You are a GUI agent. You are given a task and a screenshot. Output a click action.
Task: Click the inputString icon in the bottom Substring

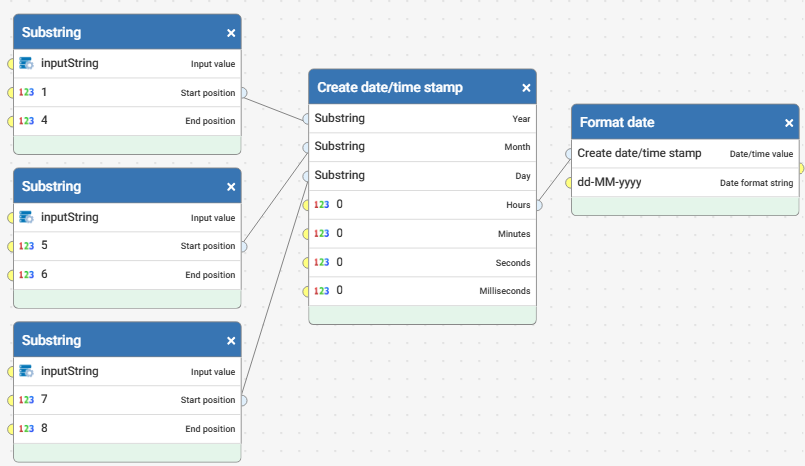[26, 371]
